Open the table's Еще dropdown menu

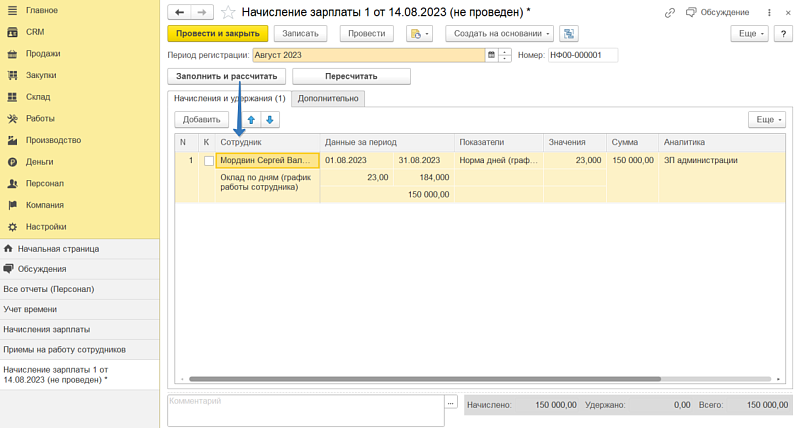pos(768,119)
